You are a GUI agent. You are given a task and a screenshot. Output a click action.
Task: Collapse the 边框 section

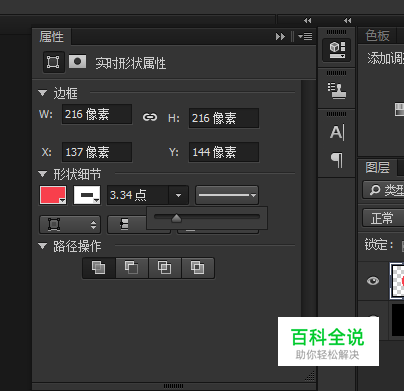click(42, 93)
